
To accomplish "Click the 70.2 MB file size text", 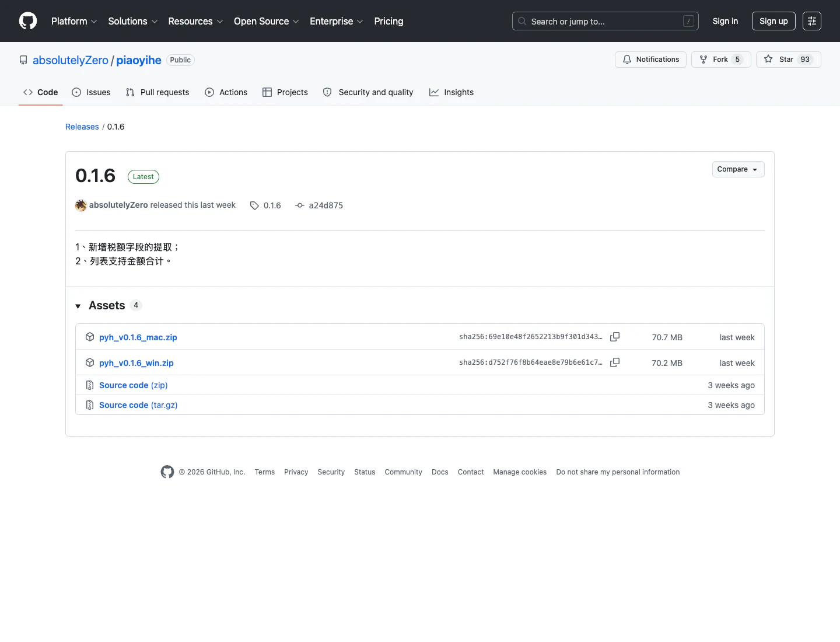I will (667, 363).
